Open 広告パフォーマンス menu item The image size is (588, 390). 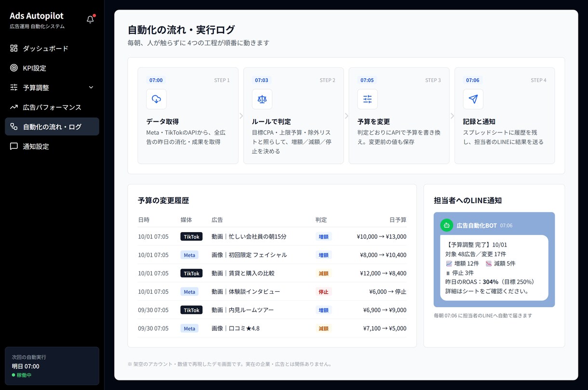pyautogui.click(x=52, y=107)
